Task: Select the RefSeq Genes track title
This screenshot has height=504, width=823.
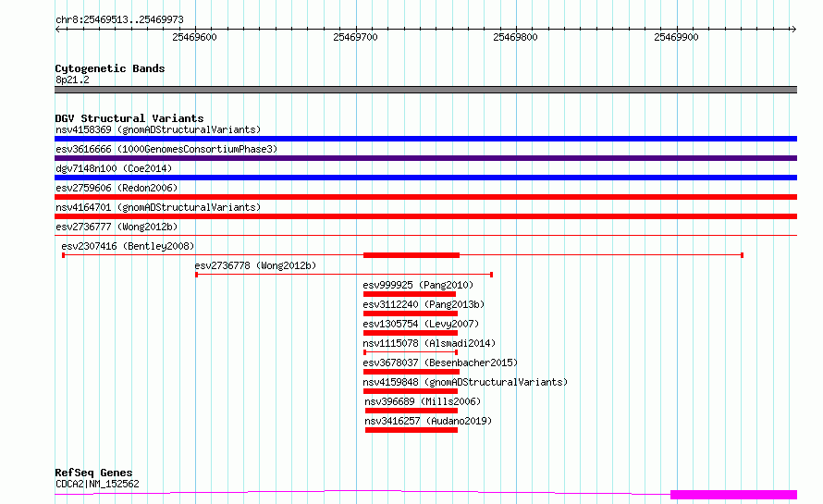Action: pos(93,473)
